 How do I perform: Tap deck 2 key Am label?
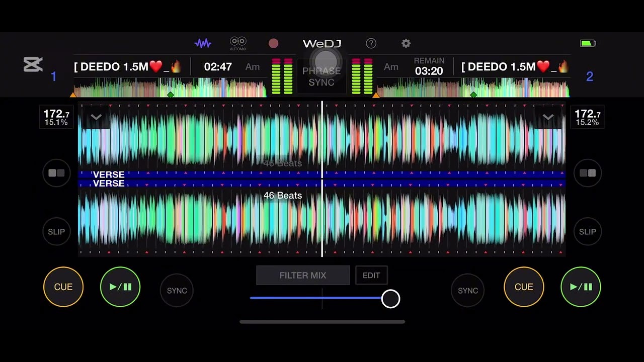[x=391, y=67]
